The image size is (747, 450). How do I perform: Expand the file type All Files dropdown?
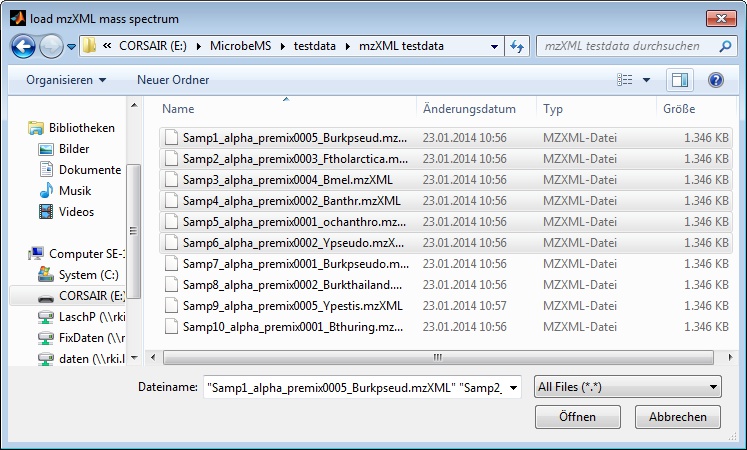pyautogui.click(x=627, y=387)
